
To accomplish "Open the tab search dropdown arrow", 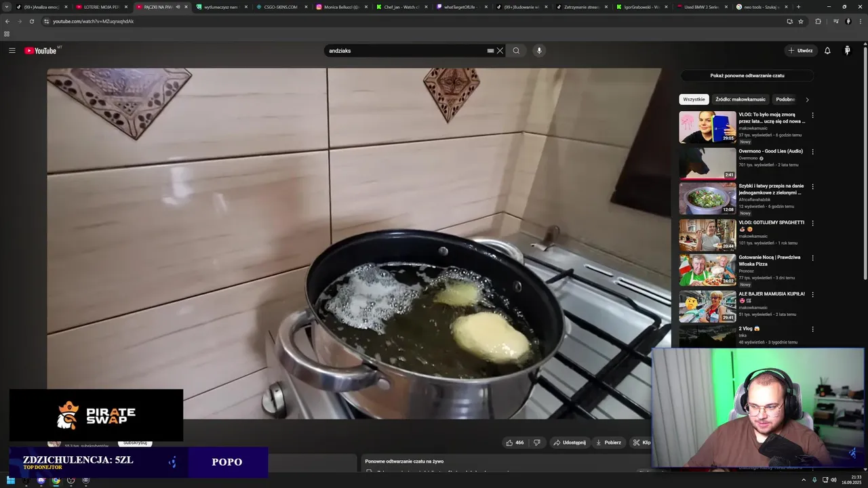I will [7, 7].
